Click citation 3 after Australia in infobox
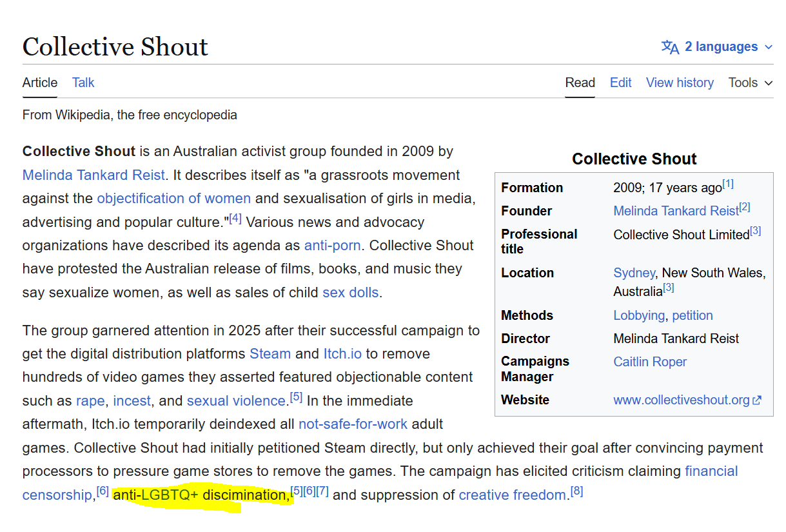 669,288
